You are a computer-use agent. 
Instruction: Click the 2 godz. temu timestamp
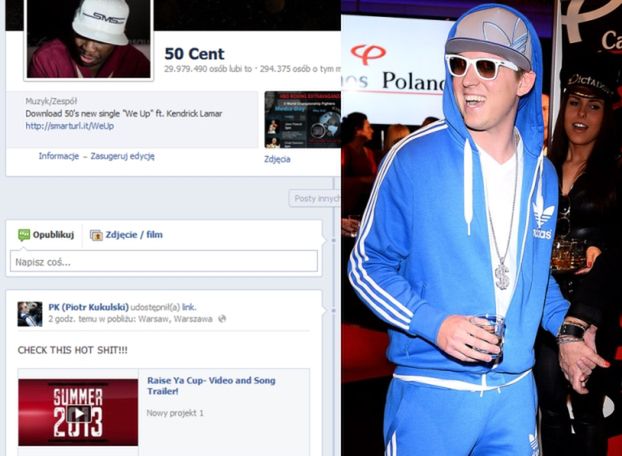[71, 319]
